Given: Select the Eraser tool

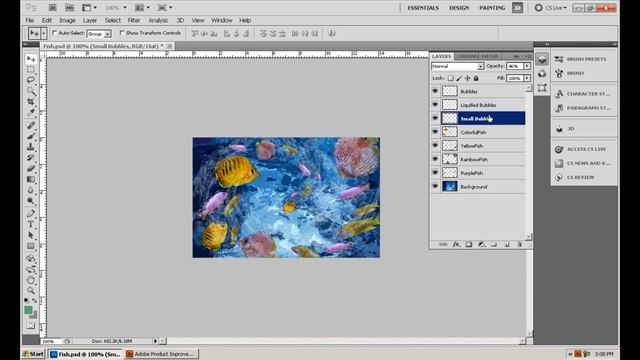Looking at the screenshot, I should (x=31, y=168).
